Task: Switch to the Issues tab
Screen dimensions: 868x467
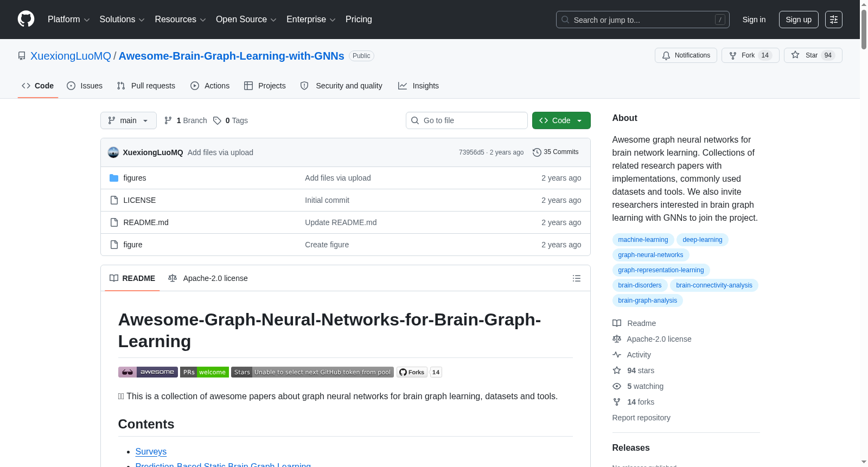Action: pyautogui.click(x=85, y=86)
